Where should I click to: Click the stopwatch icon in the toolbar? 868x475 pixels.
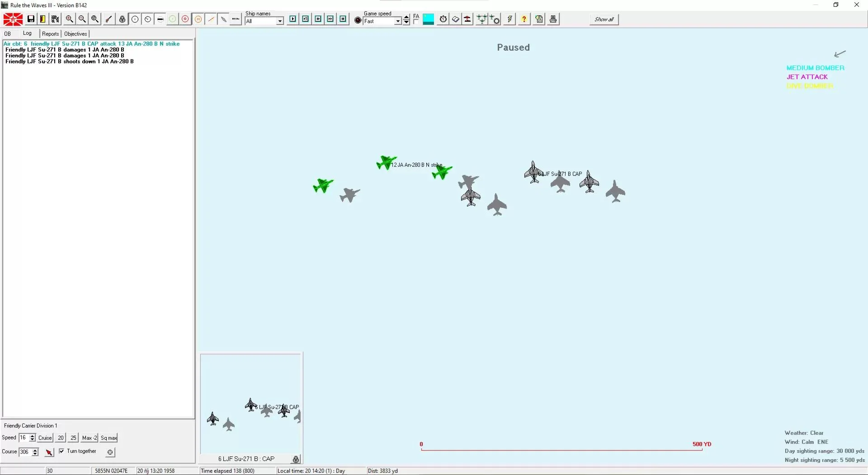coord(443,19)
